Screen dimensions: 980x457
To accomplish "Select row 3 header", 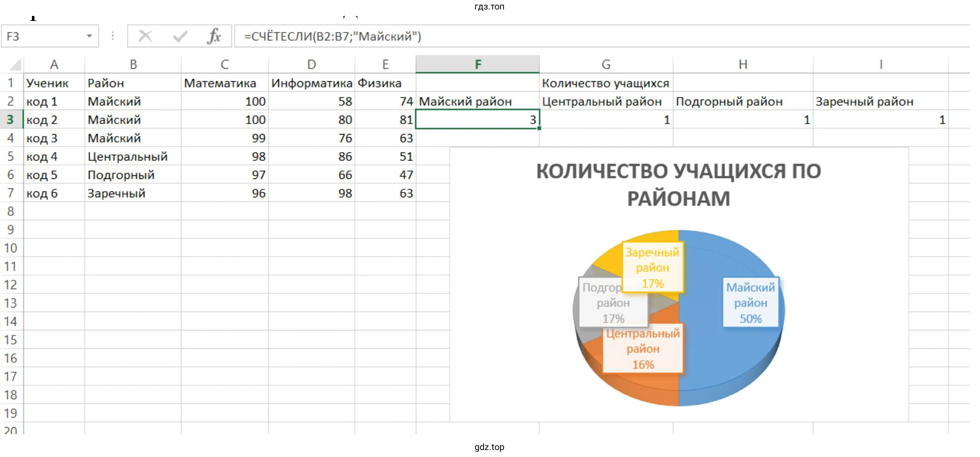I will (10, 120).
